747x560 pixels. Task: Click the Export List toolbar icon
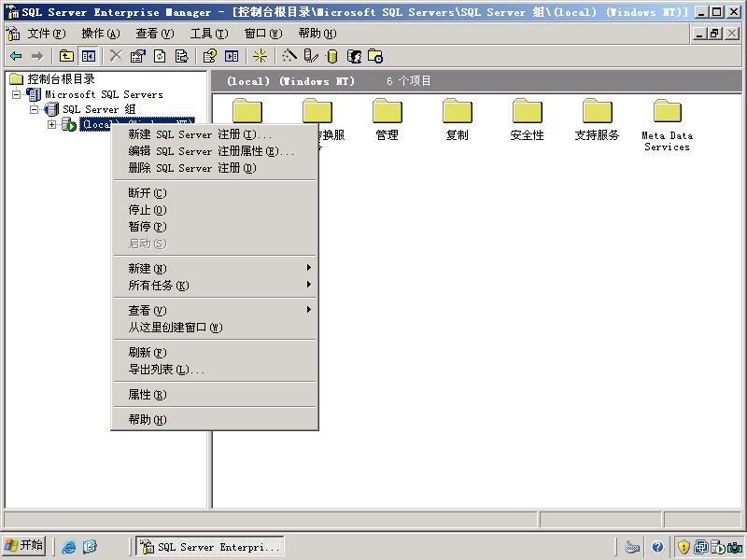(x=181, y=56)
